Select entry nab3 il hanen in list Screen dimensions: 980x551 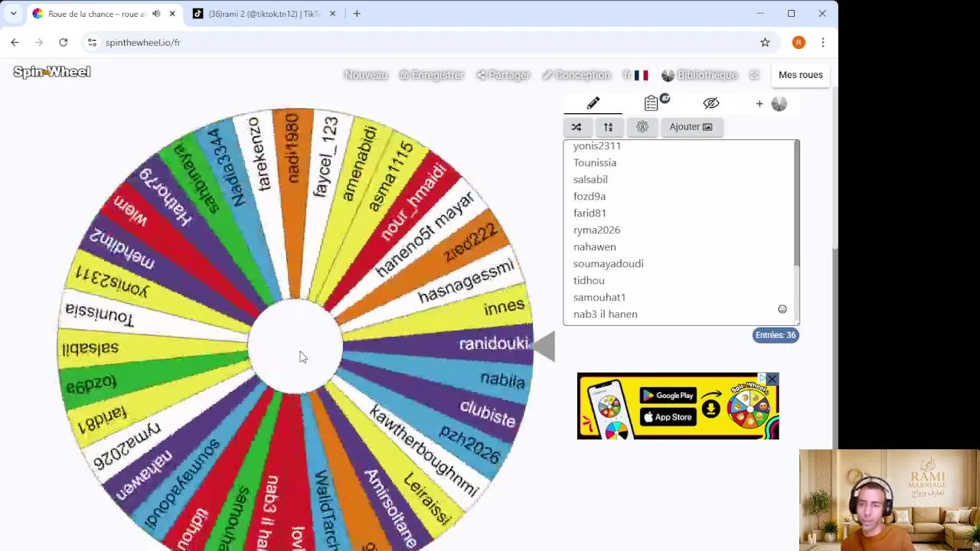[x=606, y=314]
